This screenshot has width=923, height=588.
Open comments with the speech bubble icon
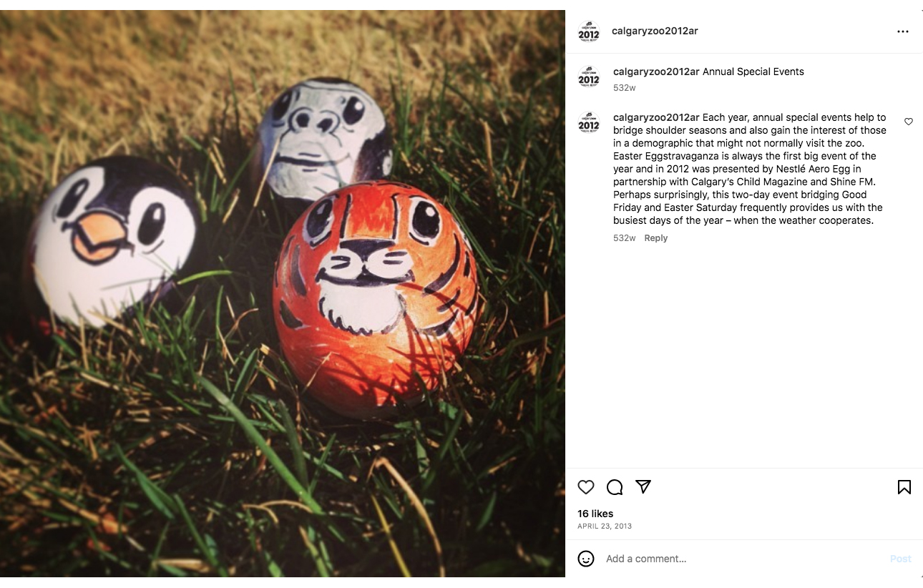coord(615,487)
